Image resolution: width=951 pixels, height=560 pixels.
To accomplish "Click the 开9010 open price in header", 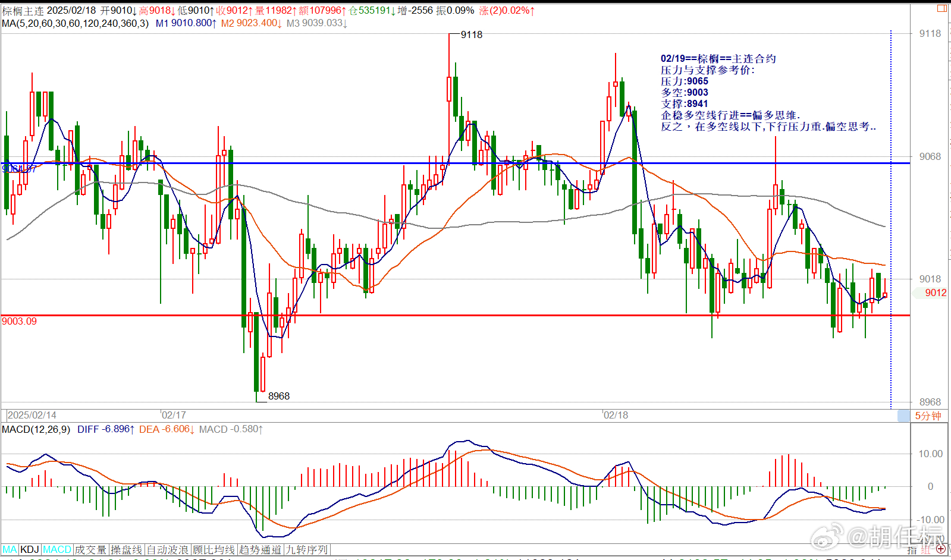I will (118, 11).
